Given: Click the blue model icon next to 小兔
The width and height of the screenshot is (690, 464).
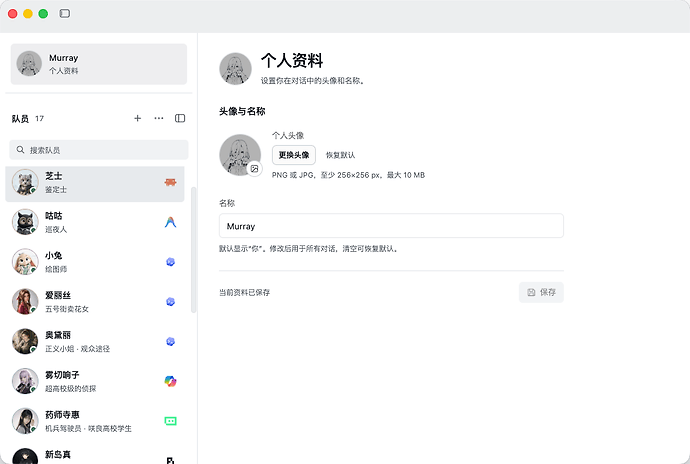Looking at the screenshot, I should pyautogui.click(x=170, y=262).
